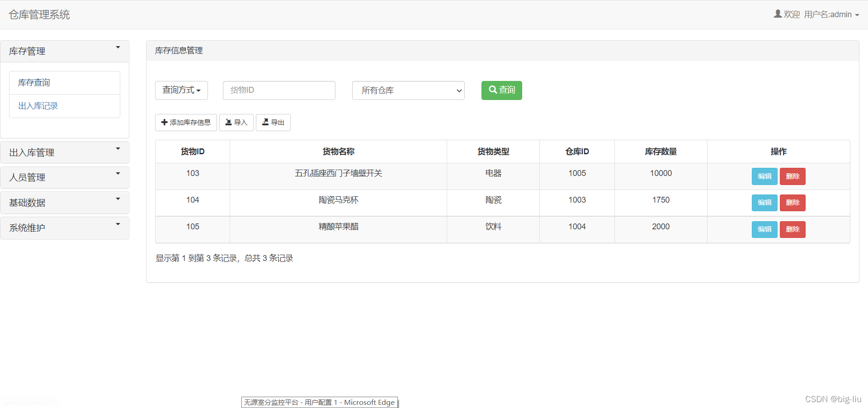Click 删除 for goods 105 精酿苹果醋
Viewport: 868px width, 408px height.
coord(793,229)
